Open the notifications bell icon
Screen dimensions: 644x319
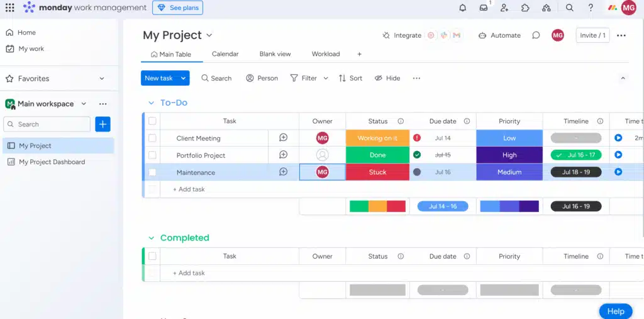[463, 8]
